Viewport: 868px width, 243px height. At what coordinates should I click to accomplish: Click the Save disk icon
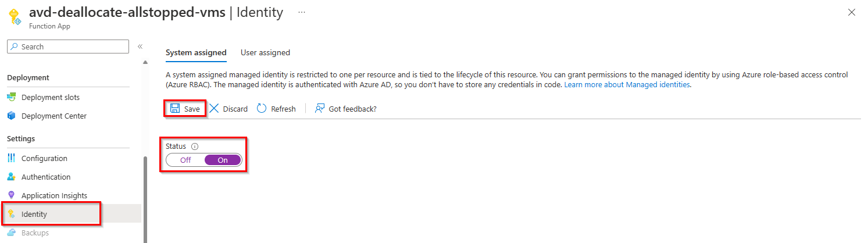(175, 109)
